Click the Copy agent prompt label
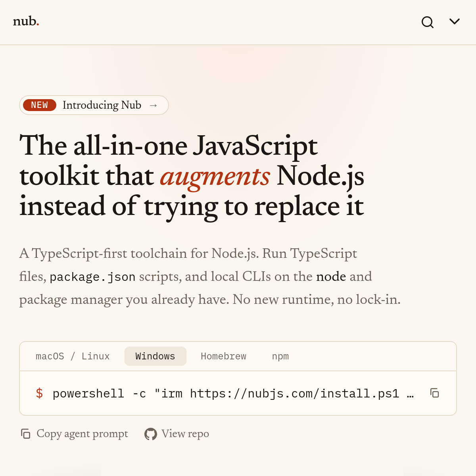This screenshot has width=476, height=476. [82, 434]
